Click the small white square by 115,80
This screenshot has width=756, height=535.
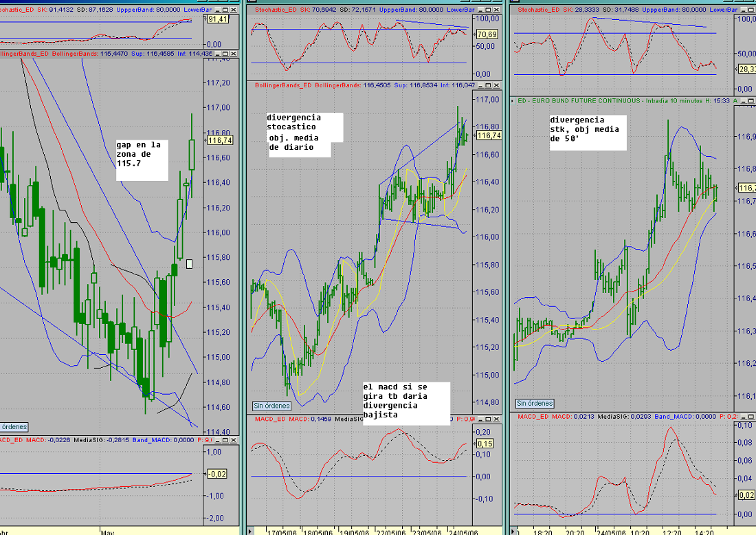click(190, 264)
